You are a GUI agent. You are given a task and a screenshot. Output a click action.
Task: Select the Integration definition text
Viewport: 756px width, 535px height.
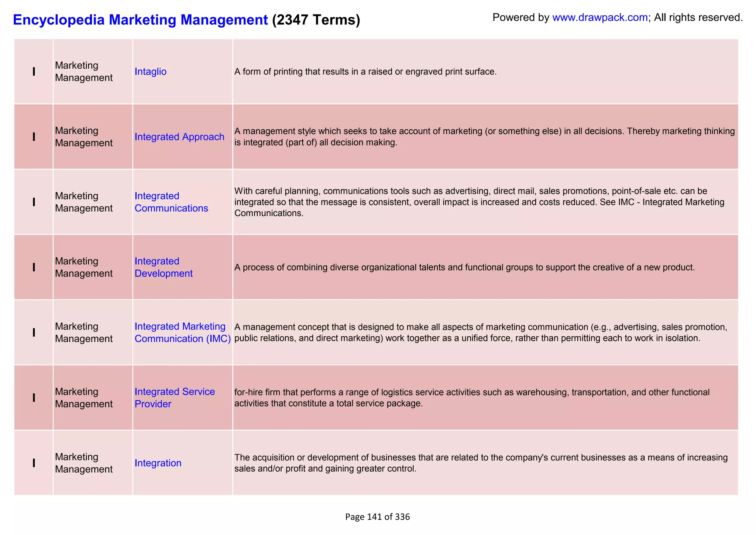pos(481,463)
